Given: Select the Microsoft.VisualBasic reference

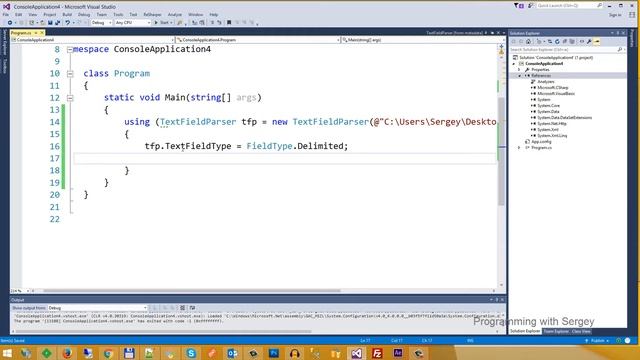Looking at the screenshot, I should pos(556,93).
